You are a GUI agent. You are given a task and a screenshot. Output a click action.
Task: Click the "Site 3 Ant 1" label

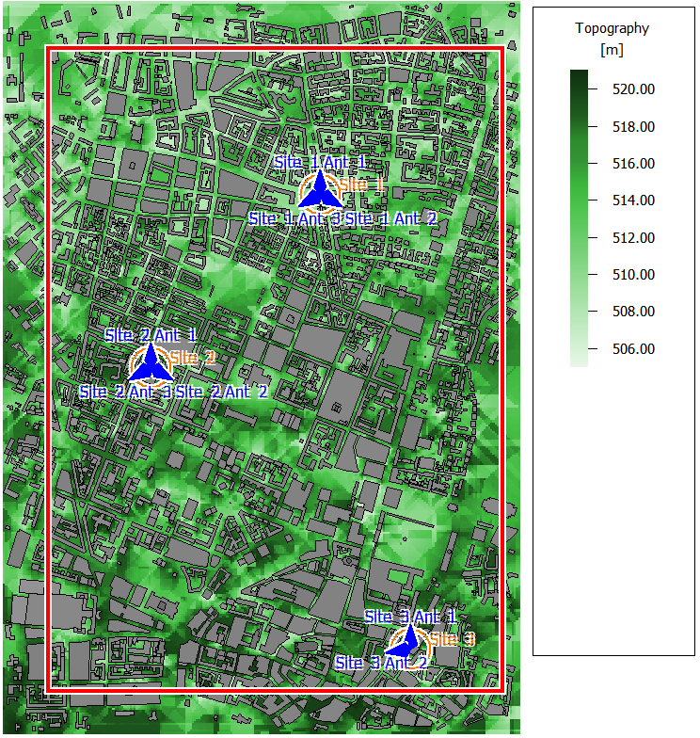point(410,617)
